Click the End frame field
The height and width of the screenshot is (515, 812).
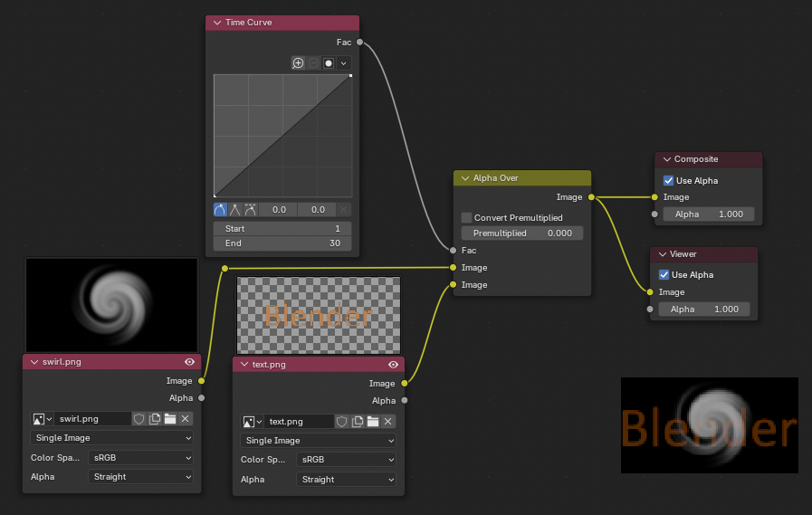(x=282, y=243)
